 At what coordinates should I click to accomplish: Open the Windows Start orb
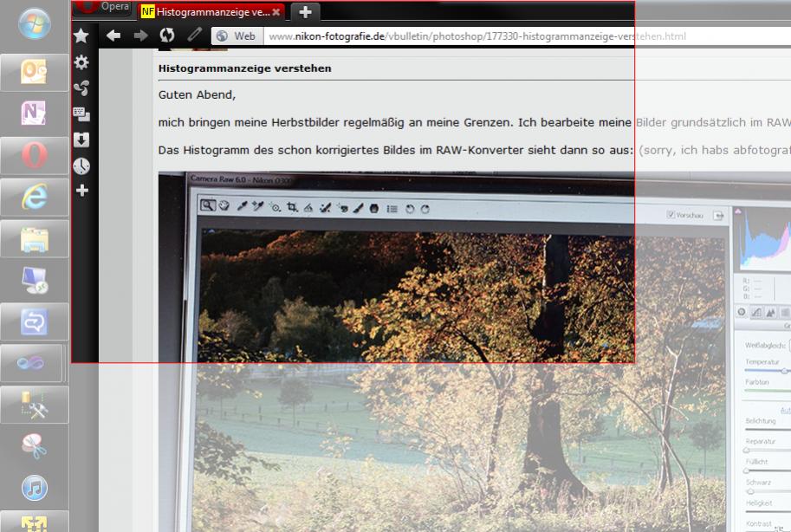point(35,23)
